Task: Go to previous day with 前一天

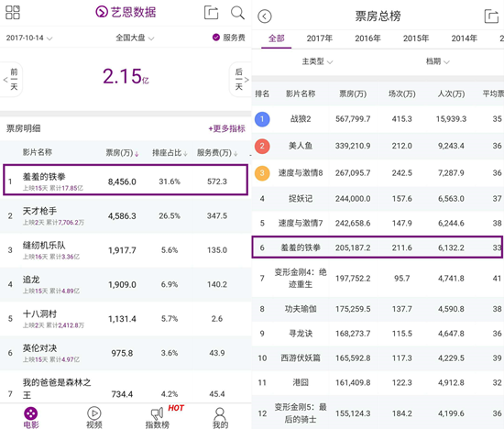Action: tap(12, 79)
